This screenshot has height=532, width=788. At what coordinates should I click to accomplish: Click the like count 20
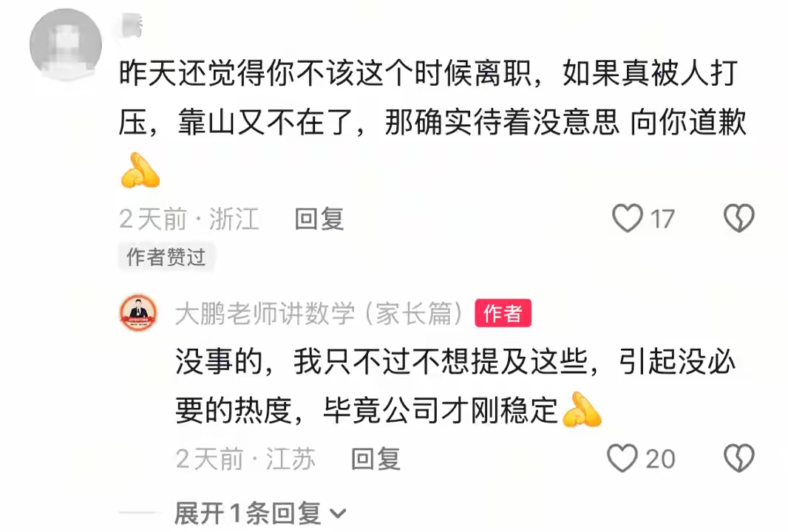660,459
